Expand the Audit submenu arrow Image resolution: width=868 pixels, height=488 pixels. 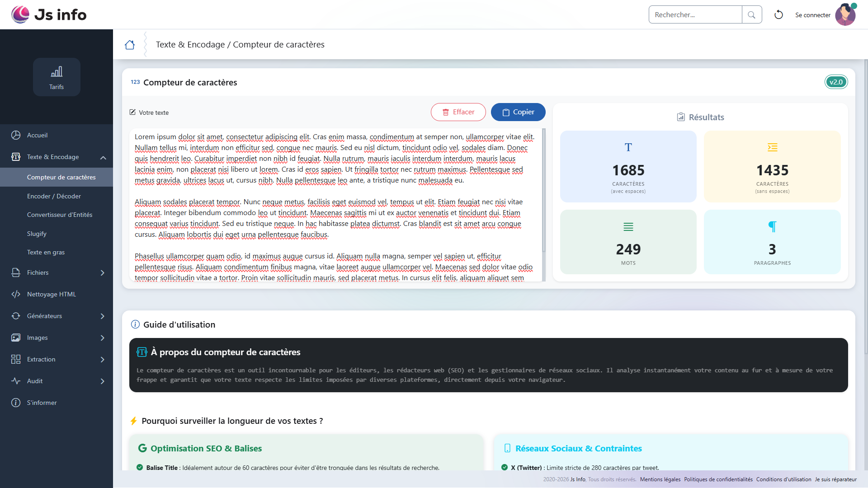pos(103,381)
